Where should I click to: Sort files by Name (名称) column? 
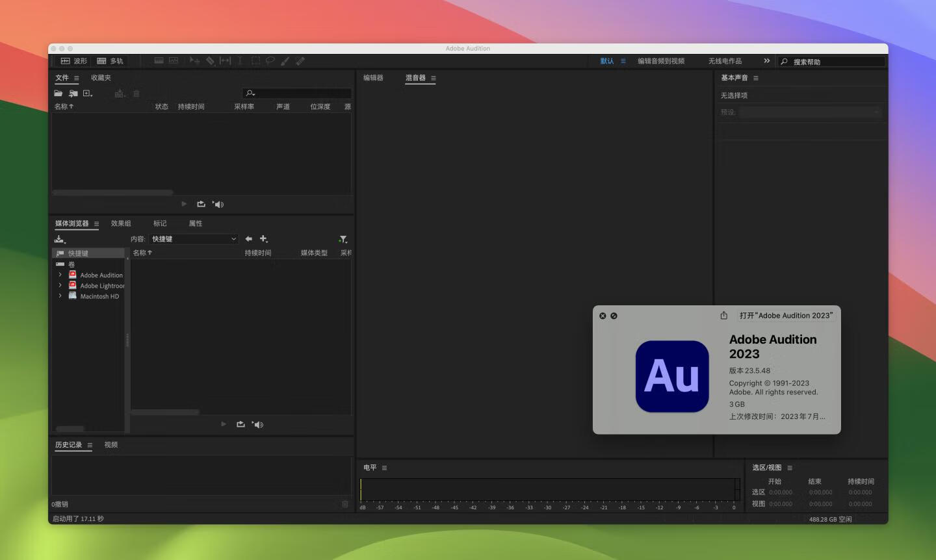tap(64, 107)
